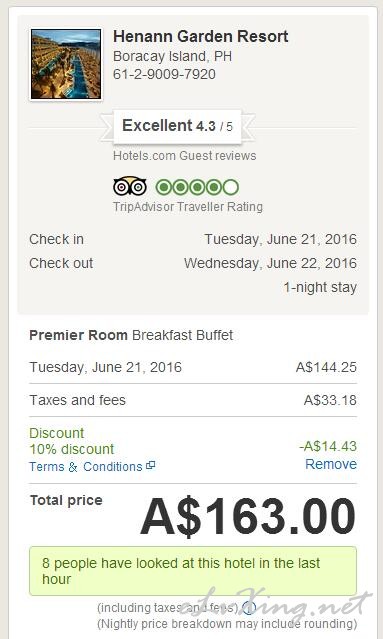
Task: Click the check out date Wednesday, June 22
Action: 271,263
